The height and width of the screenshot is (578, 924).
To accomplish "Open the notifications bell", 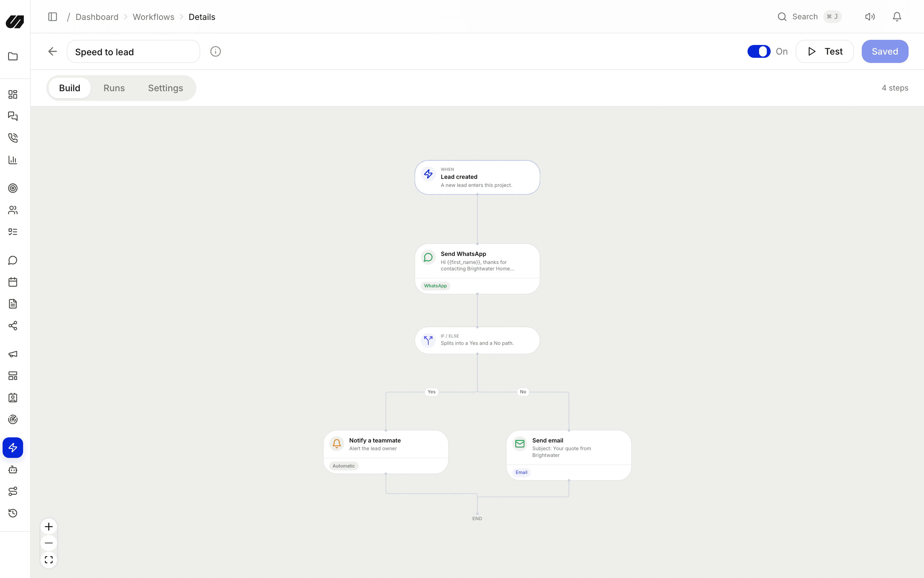I will pos(897,17).
